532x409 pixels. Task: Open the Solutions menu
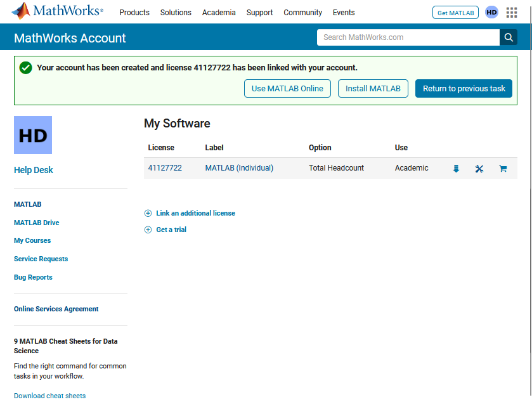[x=176, y=13]
